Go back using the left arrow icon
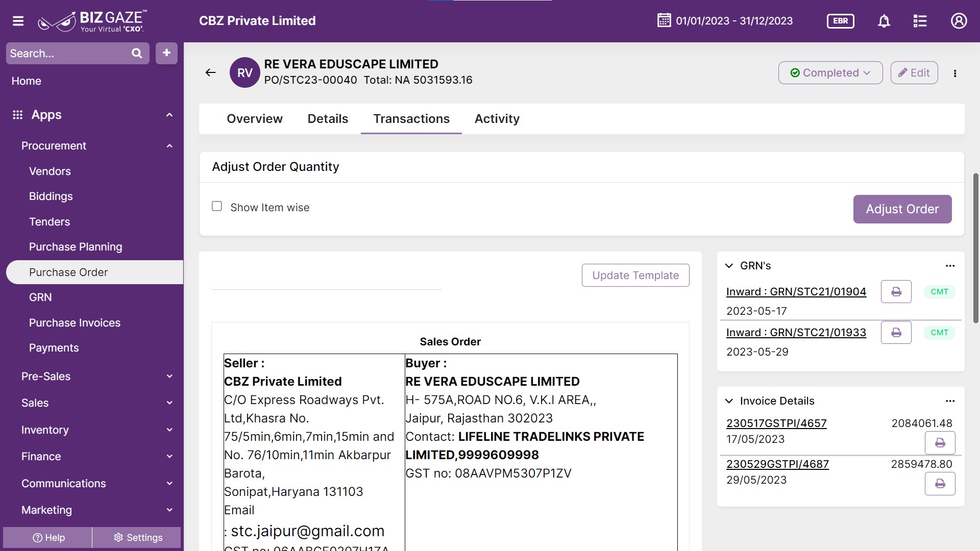The width and height of the screenshot is (980, 551). 210,72
